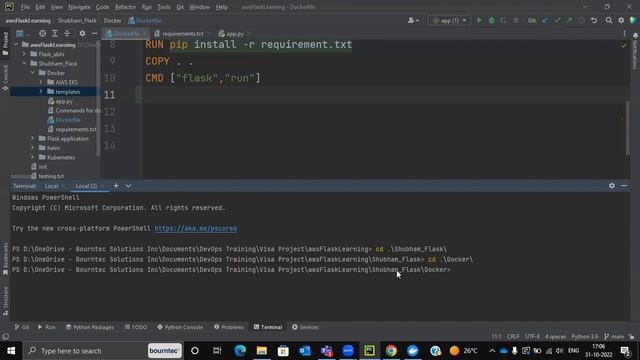Switch to the requirements.txt editor tab

182,33
